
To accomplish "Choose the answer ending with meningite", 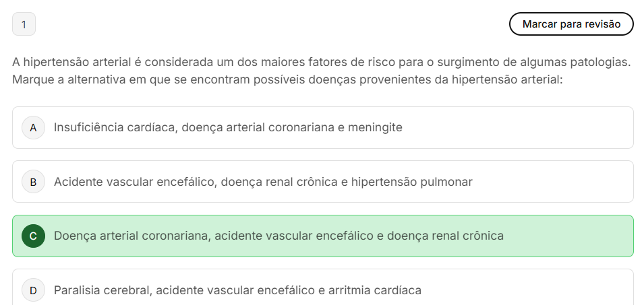I will (x=228, y=127).
